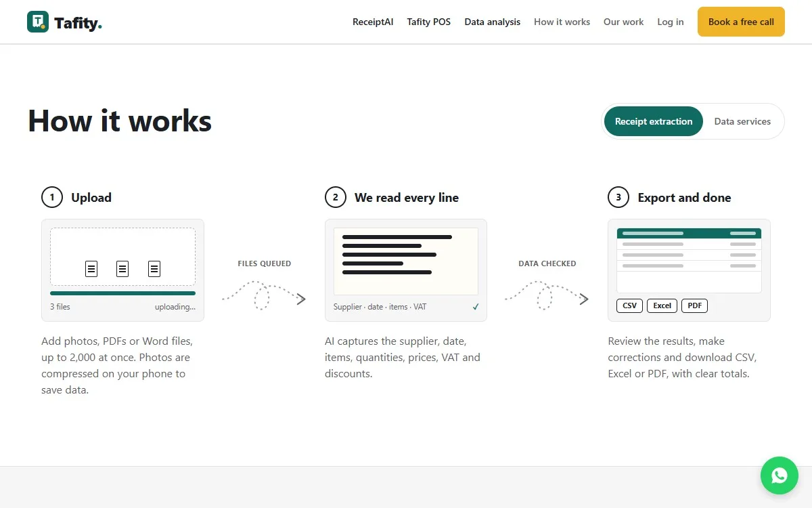Image resolution: width=812 pixels, height=508 pixels.
Task: Click the 'AI captures the supplier' paragraph
Action: point(403,358)
